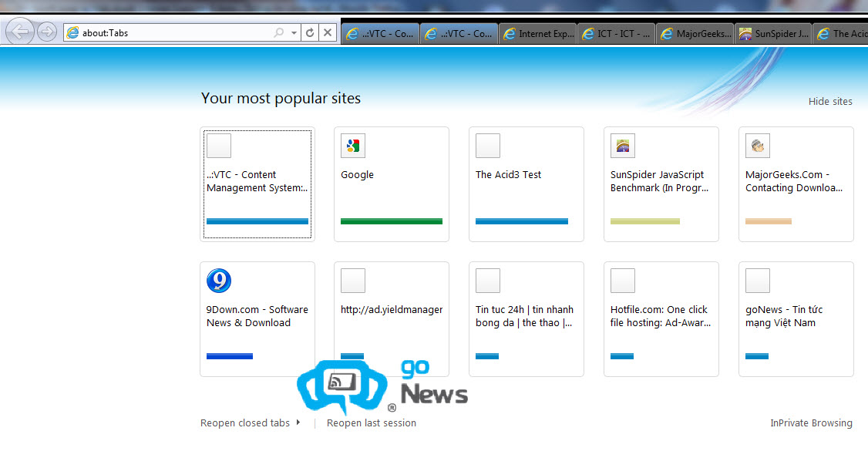Click the Google favicon icon
Image resolution: width=868 pixels, height=468 pixels.
click(x=352, y=146)
